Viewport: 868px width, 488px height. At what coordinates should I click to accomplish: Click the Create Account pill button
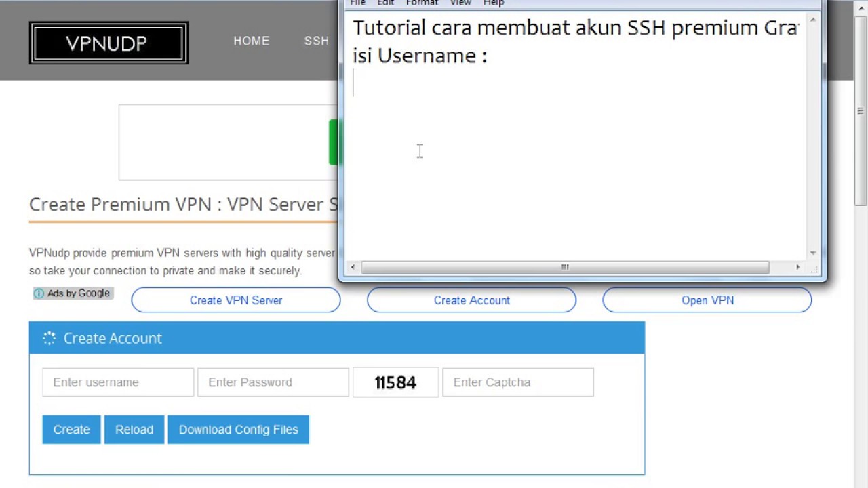click(x=472, y=300)
